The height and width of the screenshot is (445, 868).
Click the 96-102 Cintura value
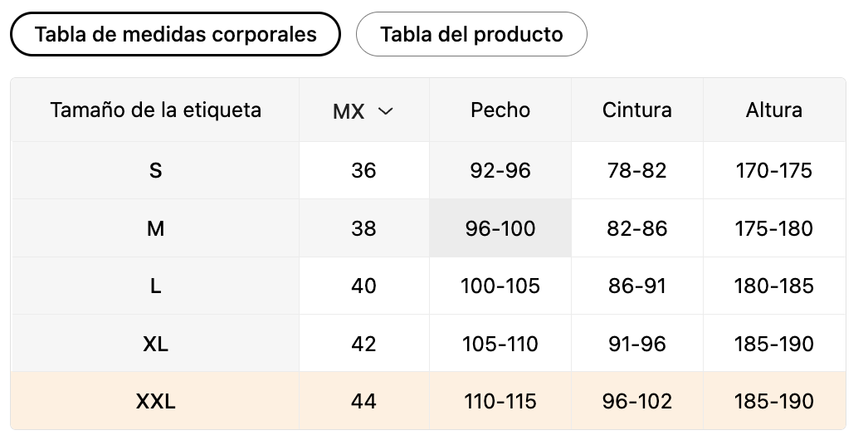tap(637, 401)
